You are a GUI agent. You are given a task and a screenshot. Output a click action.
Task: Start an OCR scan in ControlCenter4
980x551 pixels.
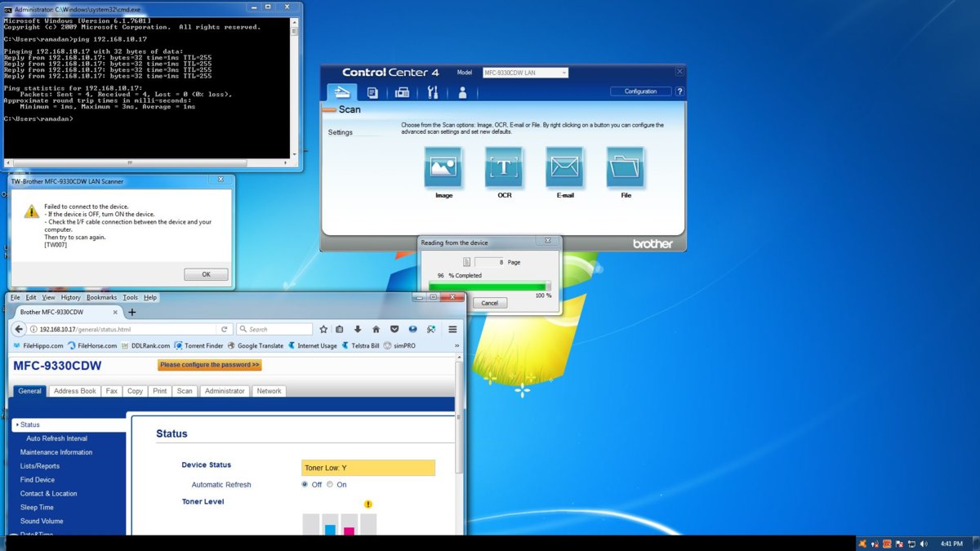point(504,167)
